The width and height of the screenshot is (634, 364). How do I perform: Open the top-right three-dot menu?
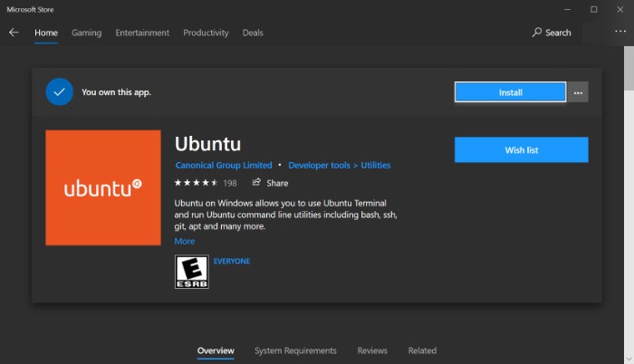coord(620,32)
